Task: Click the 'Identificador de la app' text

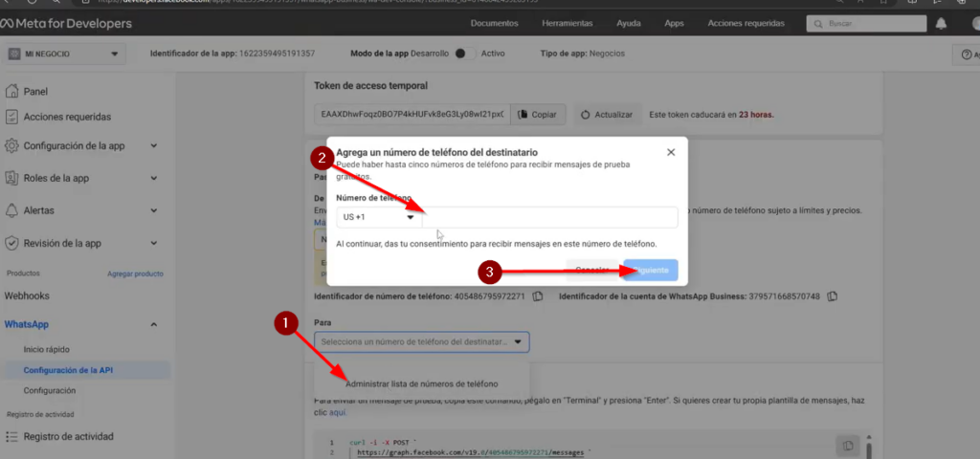Action: (233, 54)
